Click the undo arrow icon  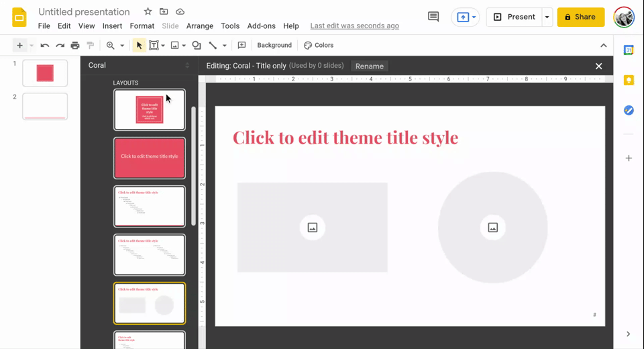pos(45,45)
